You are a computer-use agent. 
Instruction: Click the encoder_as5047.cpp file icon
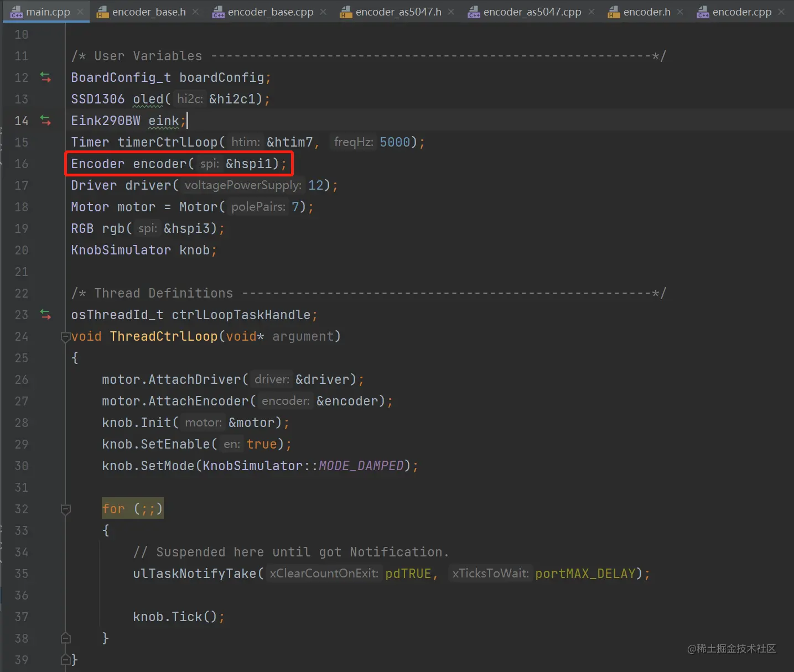(x=474, y=12)
